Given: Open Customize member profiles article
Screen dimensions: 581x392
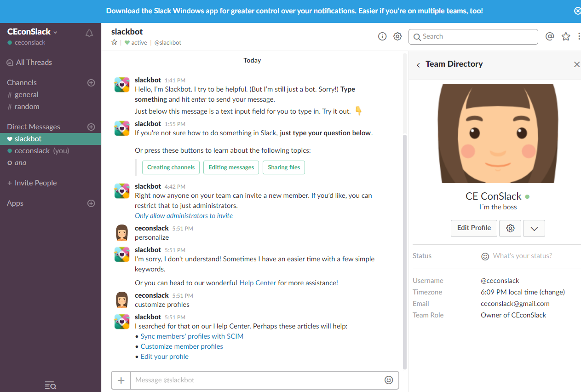Looking at the screenshot, I should (x=182, y=346).
